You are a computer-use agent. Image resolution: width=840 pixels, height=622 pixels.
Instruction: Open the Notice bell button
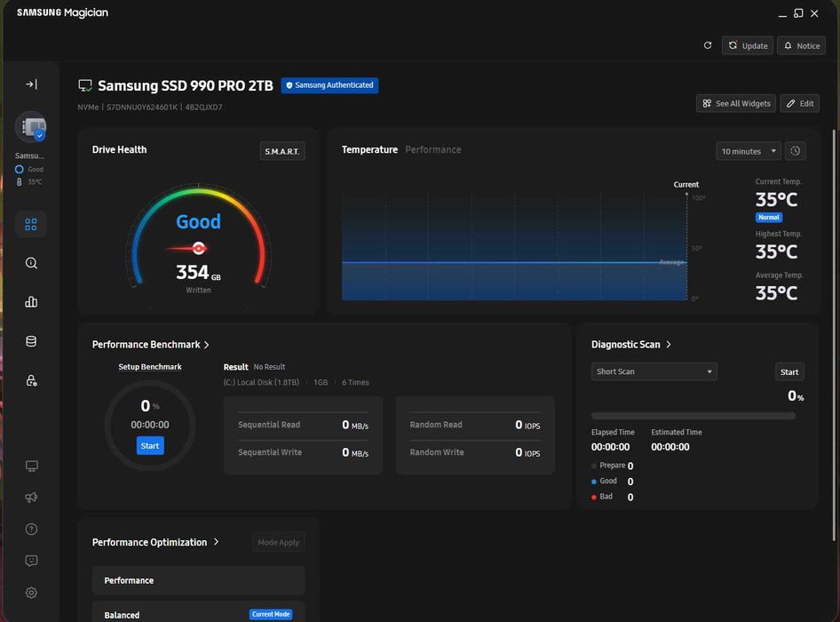802,45
